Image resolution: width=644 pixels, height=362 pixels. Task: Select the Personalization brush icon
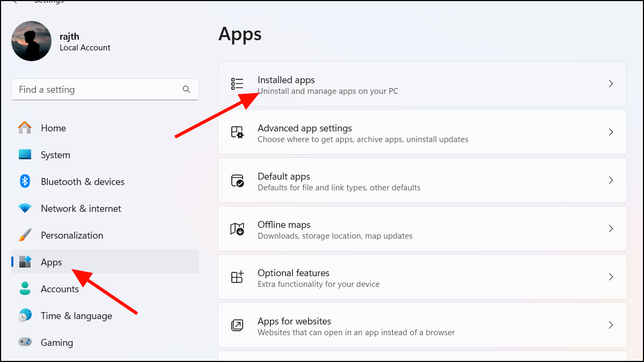point(25,235)
